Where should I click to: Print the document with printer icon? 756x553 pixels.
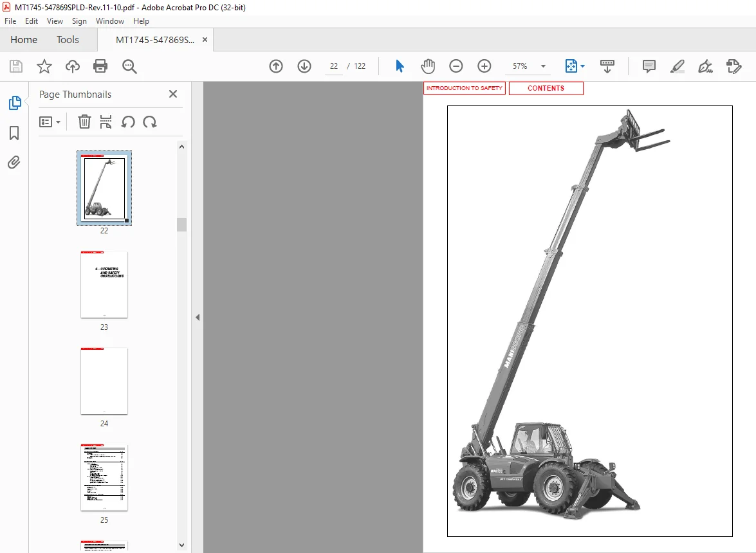(100, 66)
